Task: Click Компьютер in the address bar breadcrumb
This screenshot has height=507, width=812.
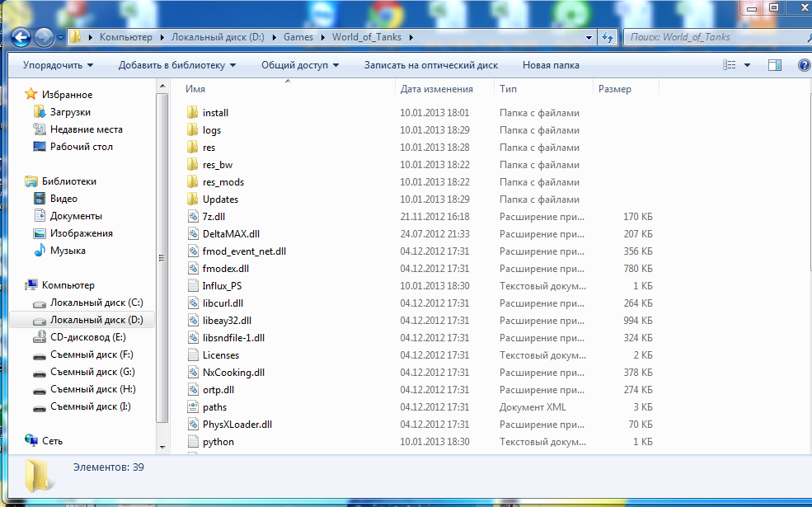Action: (x=126, y=37)
